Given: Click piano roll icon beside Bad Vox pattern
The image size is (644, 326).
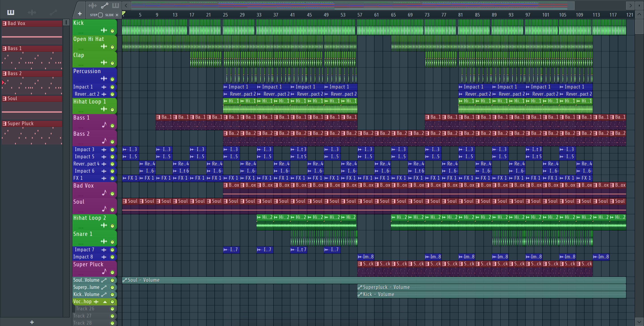Looking at the screenshot, I should click(4, 23).
